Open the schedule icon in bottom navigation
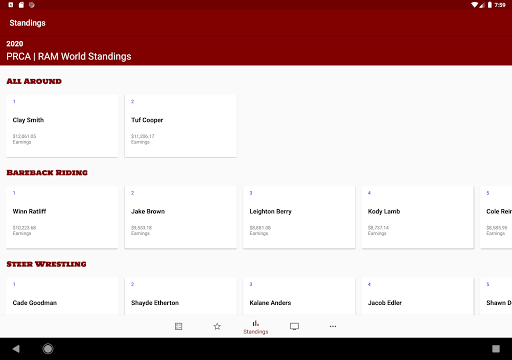512x360 pixels. tap(178, 326)
